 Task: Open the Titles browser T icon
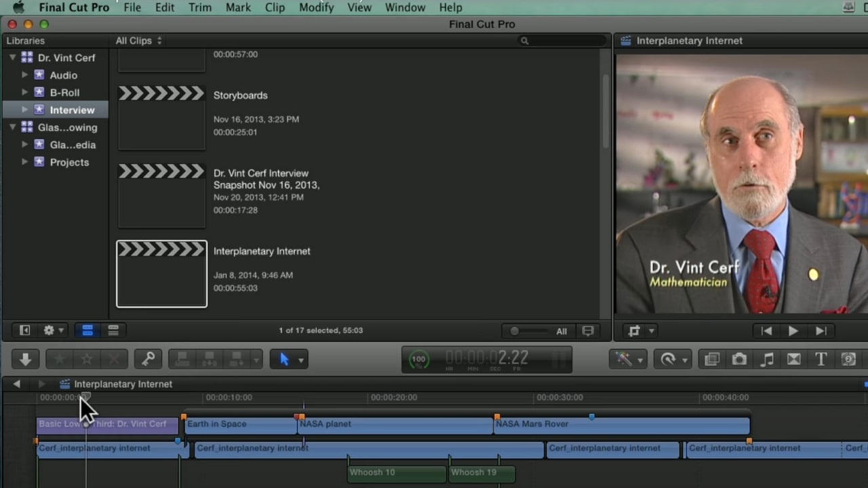point(821,359)
